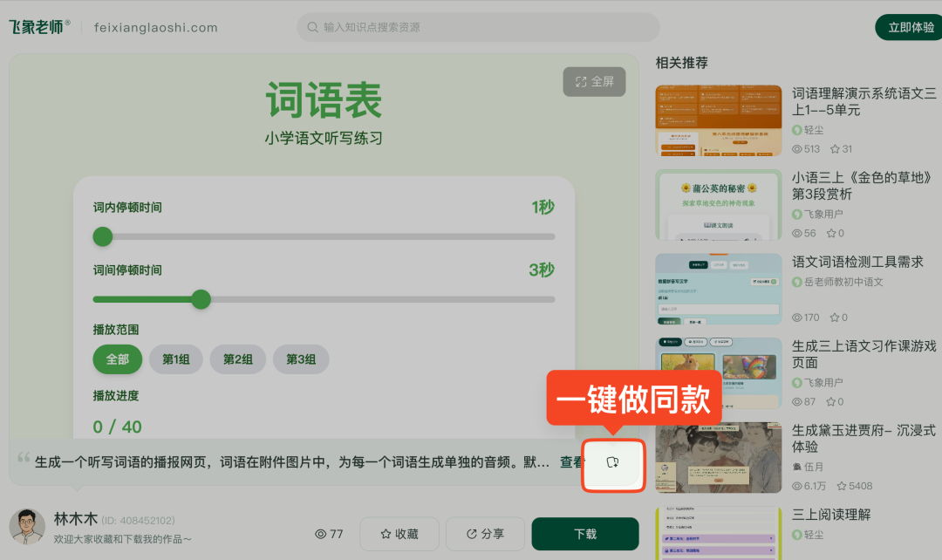Click the 下载 download button
This screenshot has height=560, width=942.
coord(584,533)
